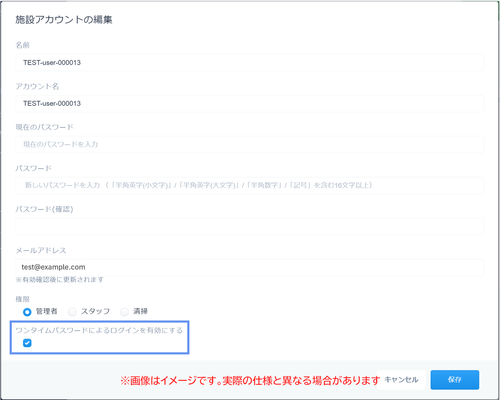The height and width of the screenshot is (400, 500).
Task: Click the 名前 input field with TEST-user-000013
Action: point(250,63)
